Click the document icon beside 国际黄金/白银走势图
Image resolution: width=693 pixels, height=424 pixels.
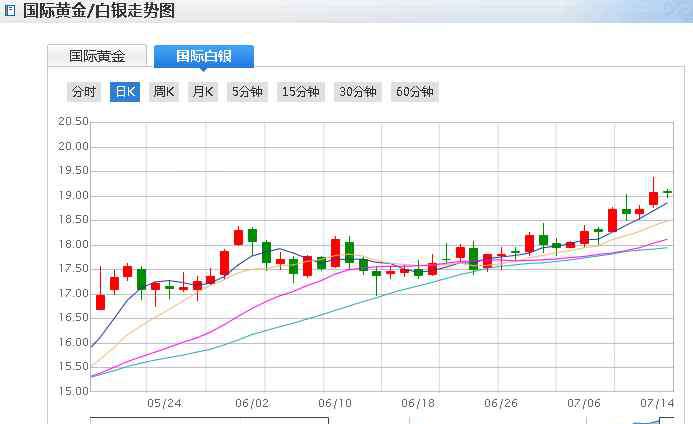pos(10,10)
